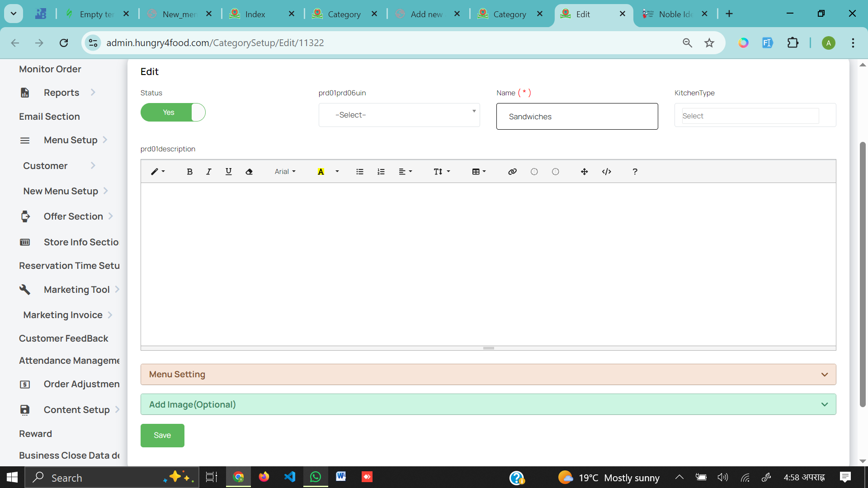Insert an ordered numbered list
This screenshot has height=488, width=868.
point(381,172)
